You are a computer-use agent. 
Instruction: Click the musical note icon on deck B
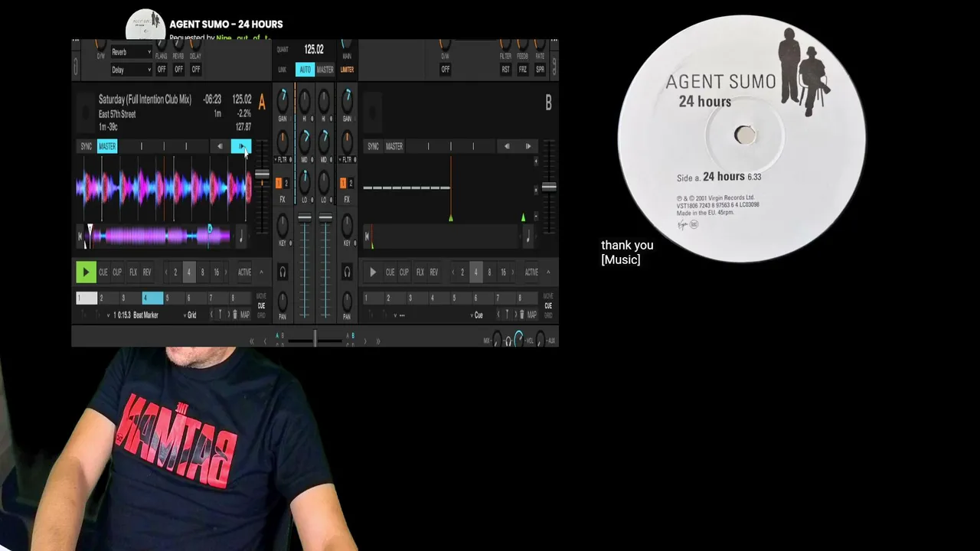[528, 237]
